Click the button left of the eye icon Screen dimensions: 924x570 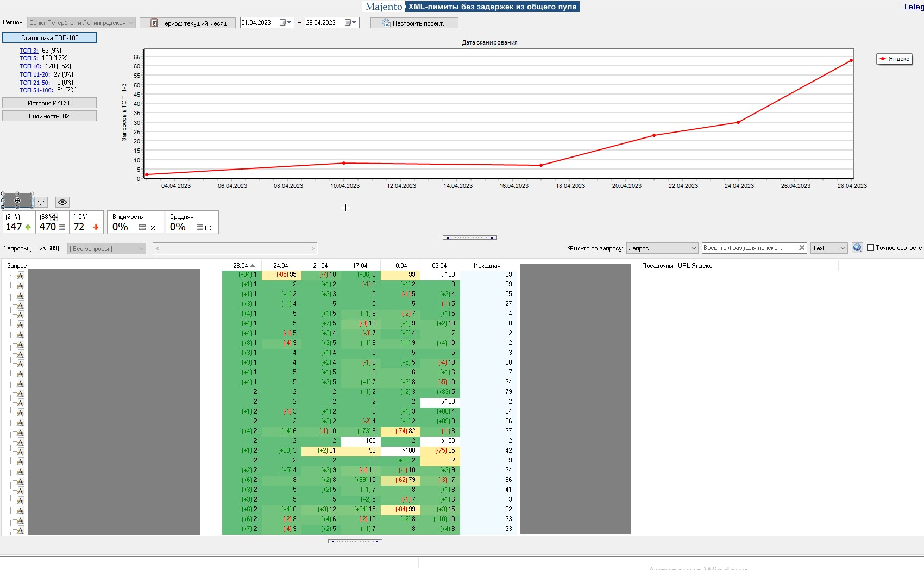tap(41, 202)
